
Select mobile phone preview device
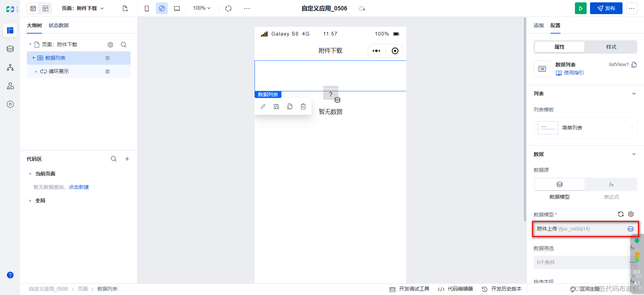coord(147,8)
